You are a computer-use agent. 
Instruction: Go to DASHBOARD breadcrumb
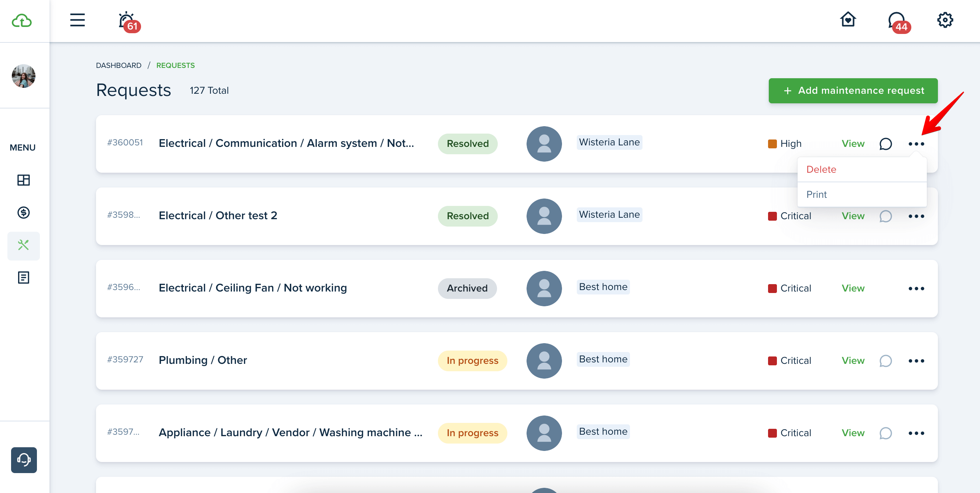tap(118, 65)
